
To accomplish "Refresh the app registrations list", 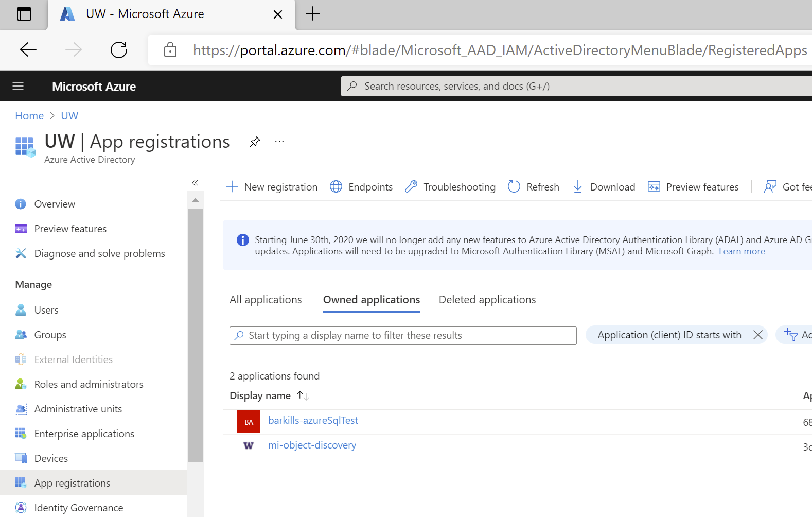I will (534, 187).
